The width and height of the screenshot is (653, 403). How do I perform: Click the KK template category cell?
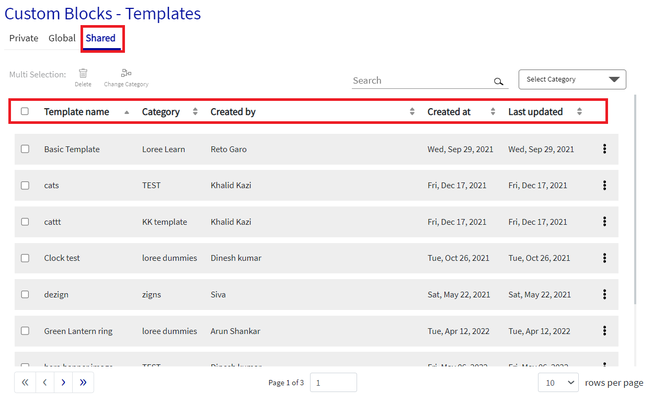tap(164, 222)
